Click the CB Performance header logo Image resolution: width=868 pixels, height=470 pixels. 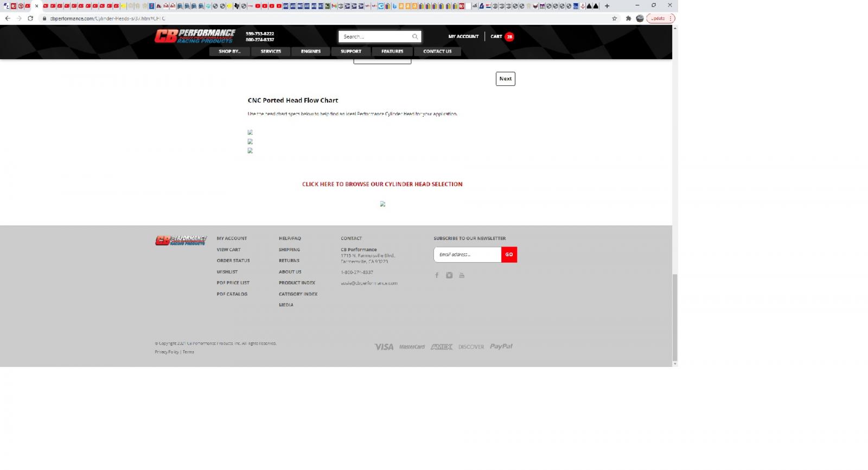tap(195, 36)
